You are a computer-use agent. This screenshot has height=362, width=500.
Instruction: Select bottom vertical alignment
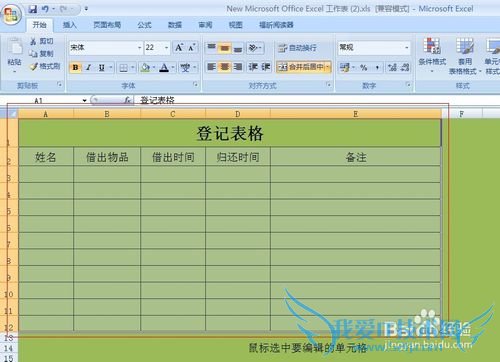(x=238, y=48)
